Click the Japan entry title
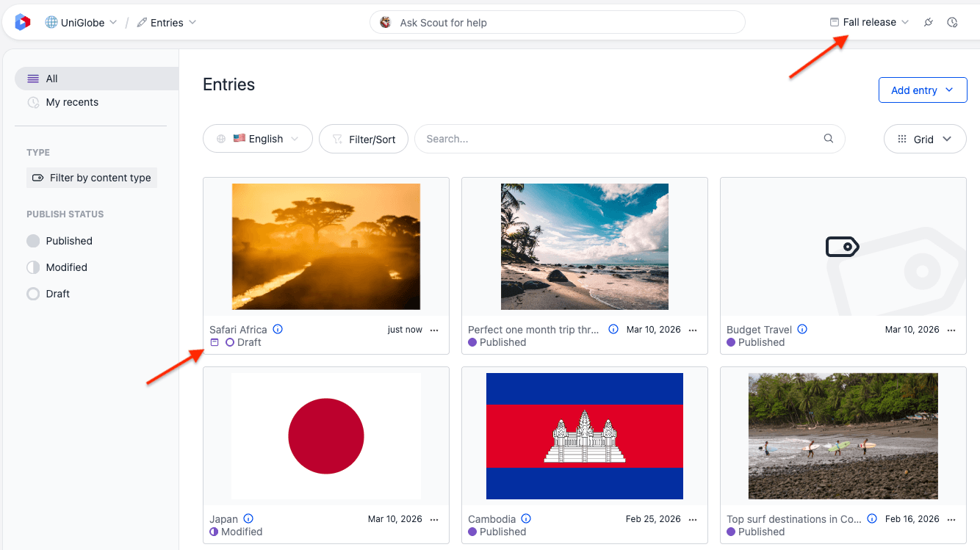 pyautogui.click(x=223, y=519)
